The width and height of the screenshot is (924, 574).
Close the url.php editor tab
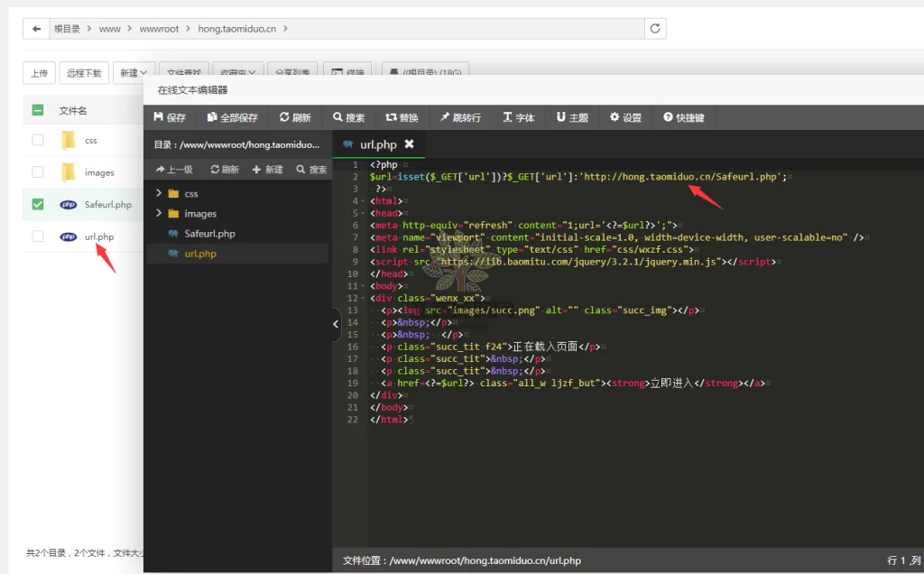coord(409,144)
